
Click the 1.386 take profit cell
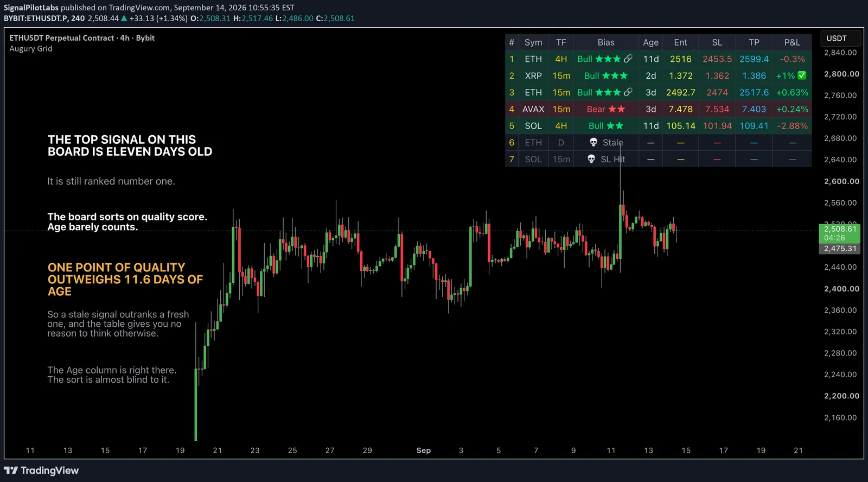[x=754, y=76]
